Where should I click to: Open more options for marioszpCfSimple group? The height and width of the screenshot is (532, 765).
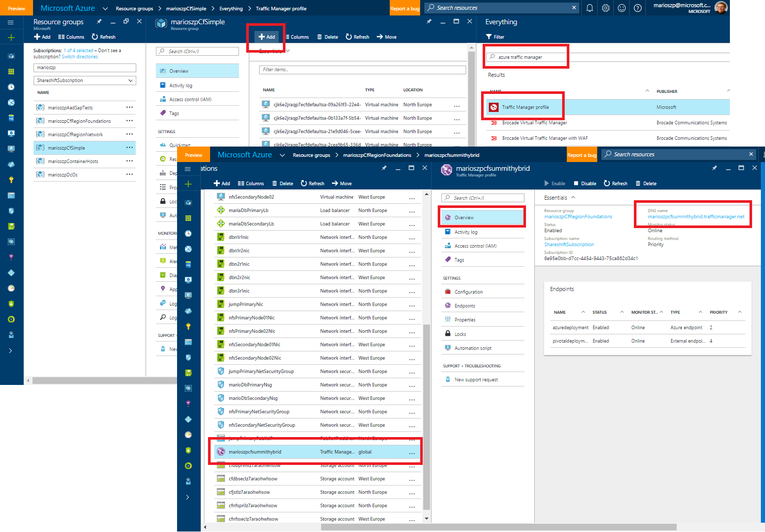pyautogui.click(x=130, y=148)
